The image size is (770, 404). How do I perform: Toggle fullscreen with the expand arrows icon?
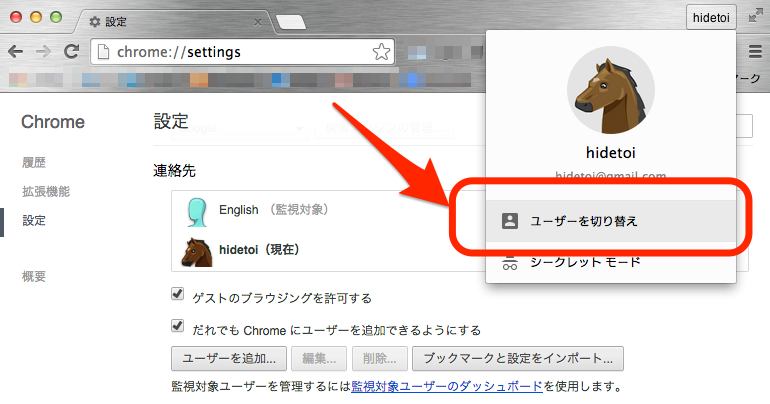coord(755,16)
